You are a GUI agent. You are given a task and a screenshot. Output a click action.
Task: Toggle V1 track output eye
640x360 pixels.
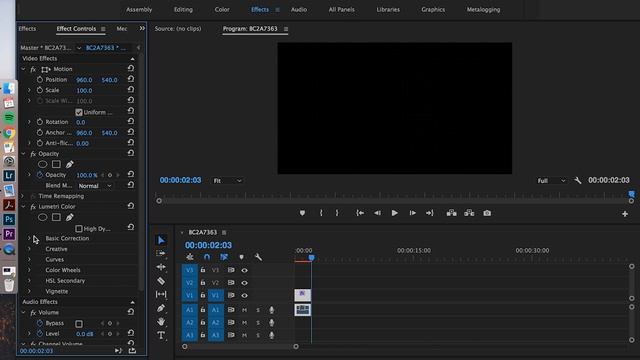point(244,295)
